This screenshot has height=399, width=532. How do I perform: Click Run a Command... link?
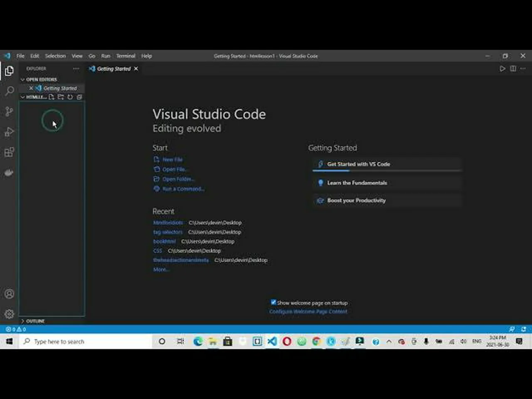183,189
